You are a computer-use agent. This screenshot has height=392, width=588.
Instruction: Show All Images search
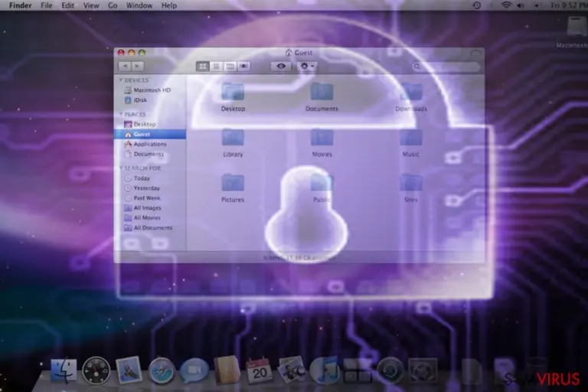(x=150, y=207)
